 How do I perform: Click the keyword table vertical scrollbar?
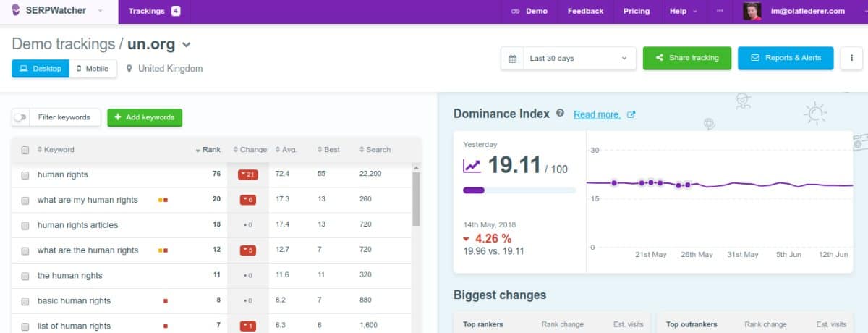pos(416,198)
